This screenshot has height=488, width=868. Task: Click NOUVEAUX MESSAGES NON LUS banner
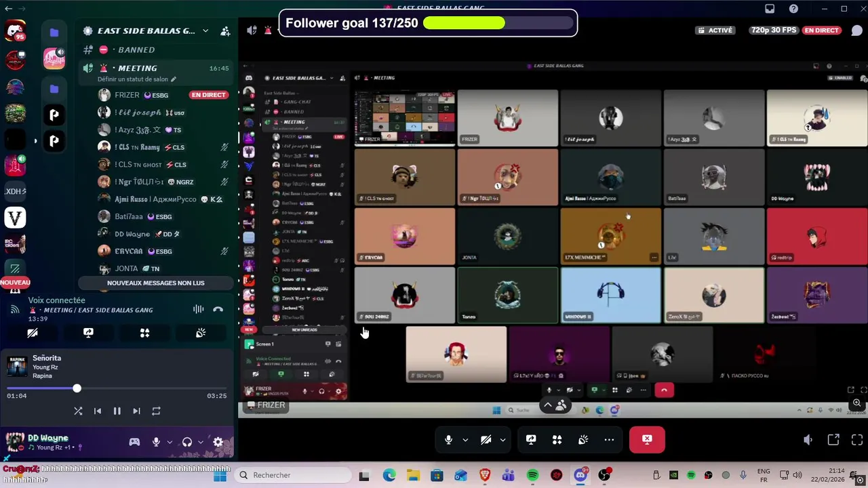156,283
